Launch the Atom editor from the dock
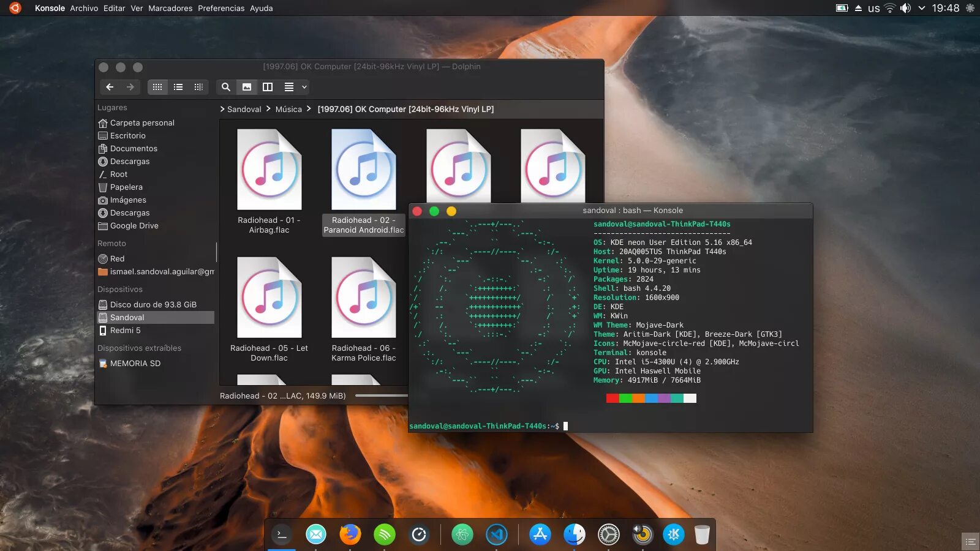 (462, 534)
